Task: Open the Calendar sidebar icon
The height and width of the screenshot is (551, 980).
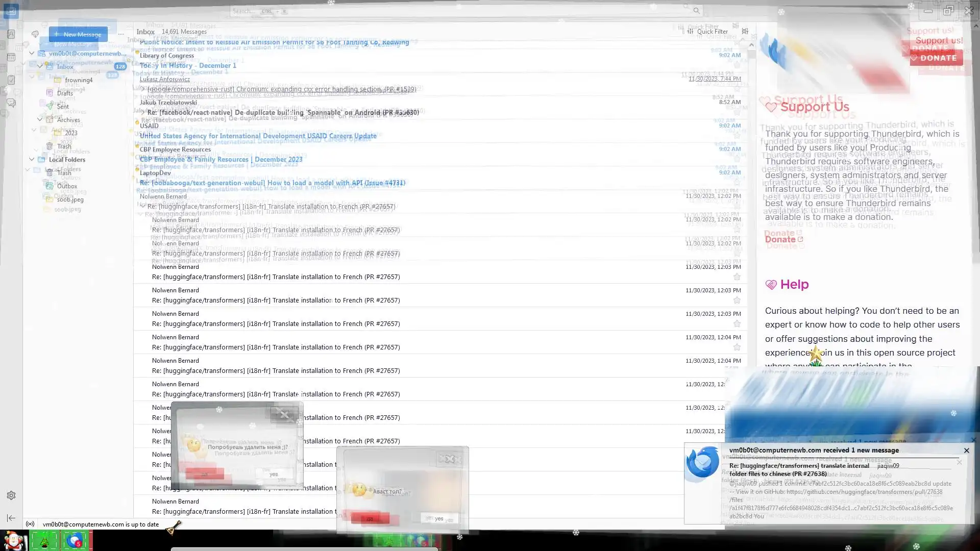Action: pos(11,57)
